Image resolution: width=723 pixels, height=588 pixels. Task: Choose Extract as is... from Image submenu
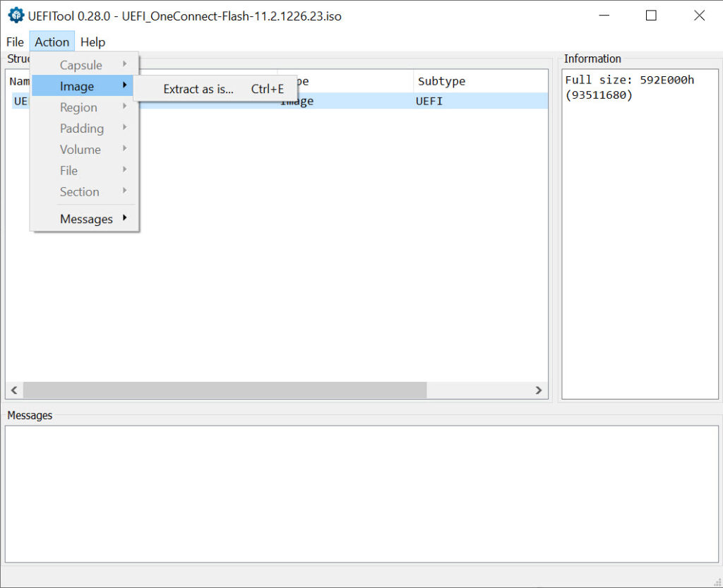point(215,89)
